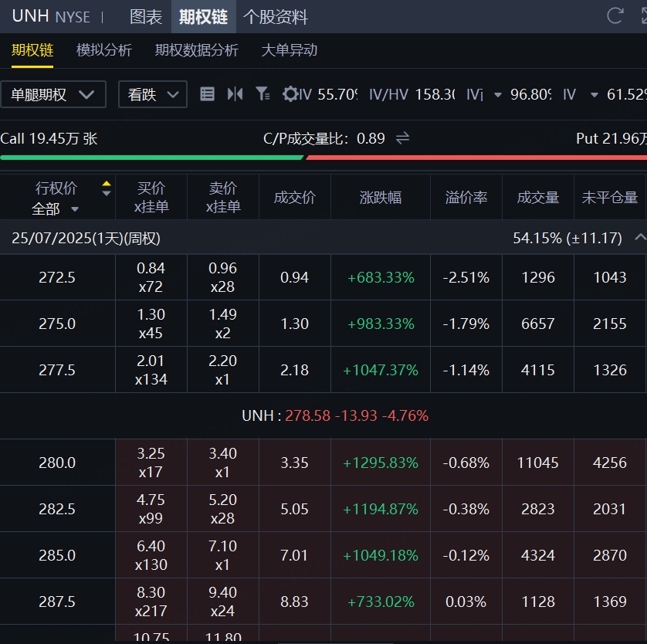Open dropdown arrow before 96.80 value

click(498, 95)
